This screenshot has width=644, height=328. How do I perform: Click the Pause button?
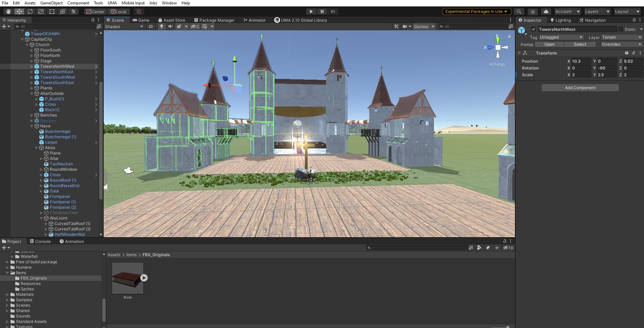click(x=322, y=12)
